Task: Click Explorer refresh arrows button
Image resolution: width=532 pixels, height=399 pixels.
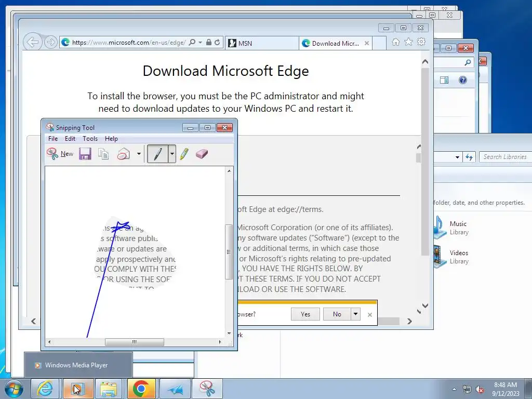Action: point(469,157)
